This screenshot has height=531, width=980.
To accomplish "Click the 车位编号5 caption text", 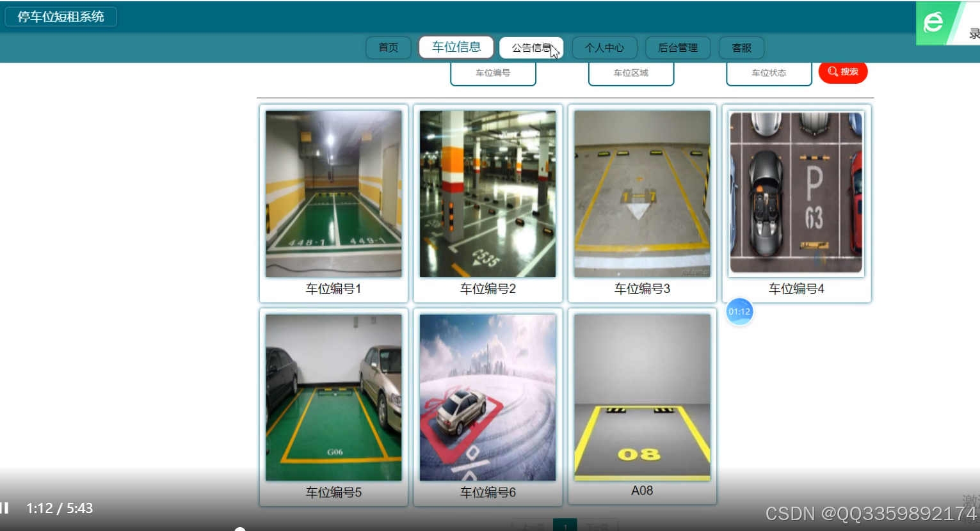I will (x=333, y=492).
